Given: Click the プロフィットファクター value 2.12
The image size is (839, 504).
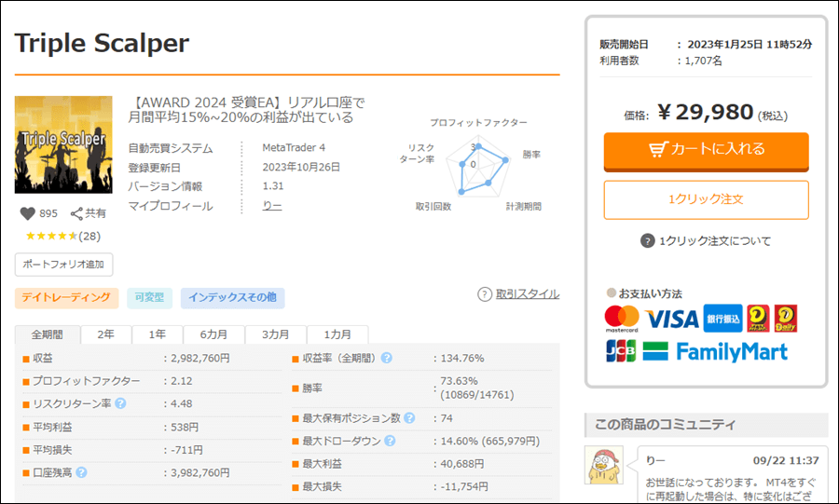Looking at the screenshot, I should coord(182,381).
